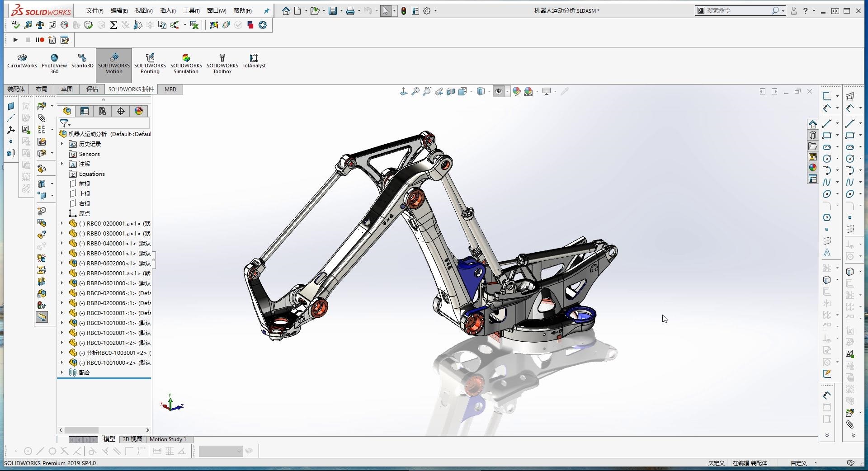Expand RBB0-0400001<1> component

62,243
